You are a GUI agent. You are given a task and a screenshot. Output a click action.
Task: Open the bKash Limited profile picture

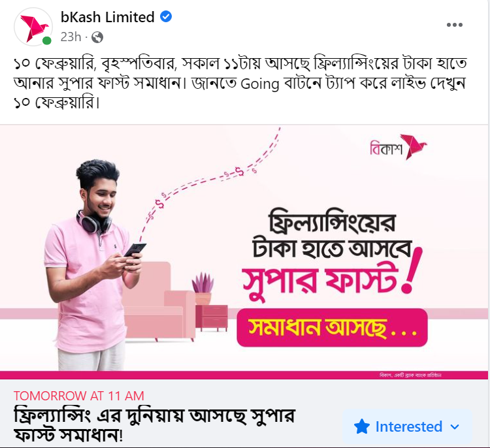33,27
